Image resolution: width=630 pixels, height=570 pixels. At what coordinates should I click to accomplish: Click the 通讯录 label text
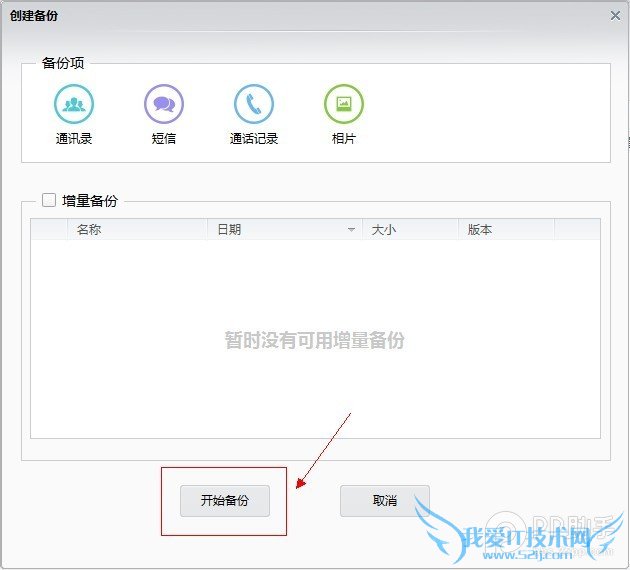click(x=74, y=139)
